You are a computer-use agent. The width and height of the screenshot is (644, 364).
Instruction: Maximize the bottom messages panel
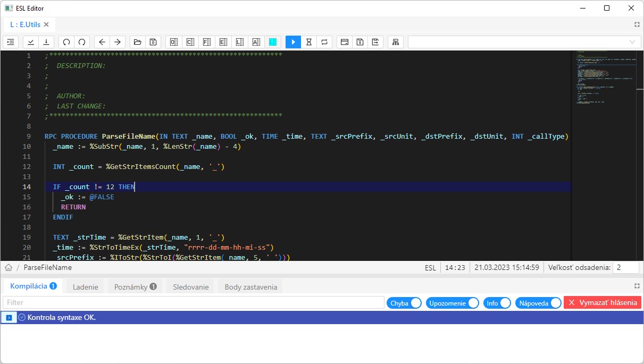click(637, 286)
